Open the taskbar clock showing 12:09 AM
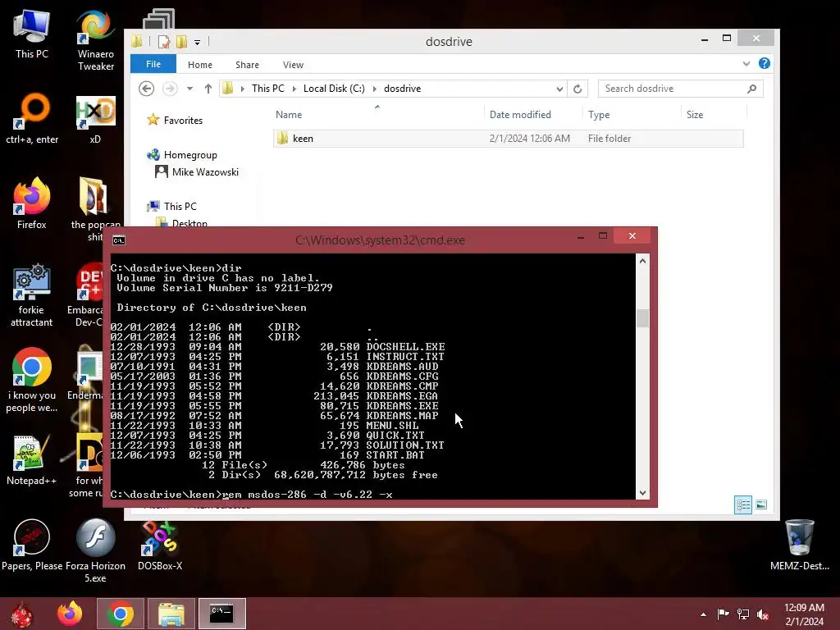 (x=804, y=614)
